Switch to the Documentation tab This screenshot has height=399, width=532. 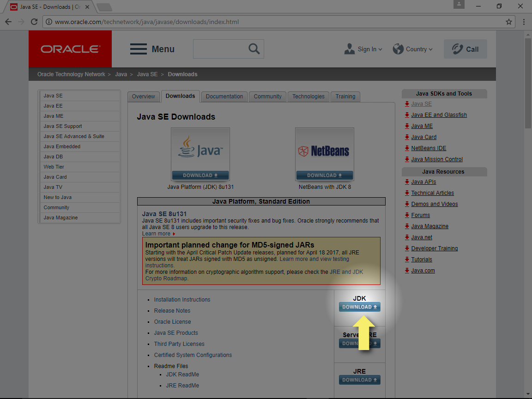pos(224,97)
